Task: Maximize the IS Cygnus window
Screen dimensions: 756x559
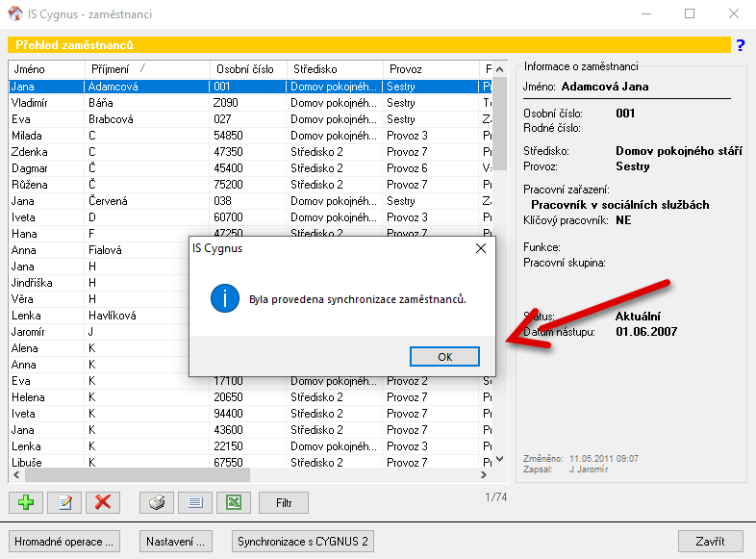Action: pyautogui.click(x=690, y=13)
